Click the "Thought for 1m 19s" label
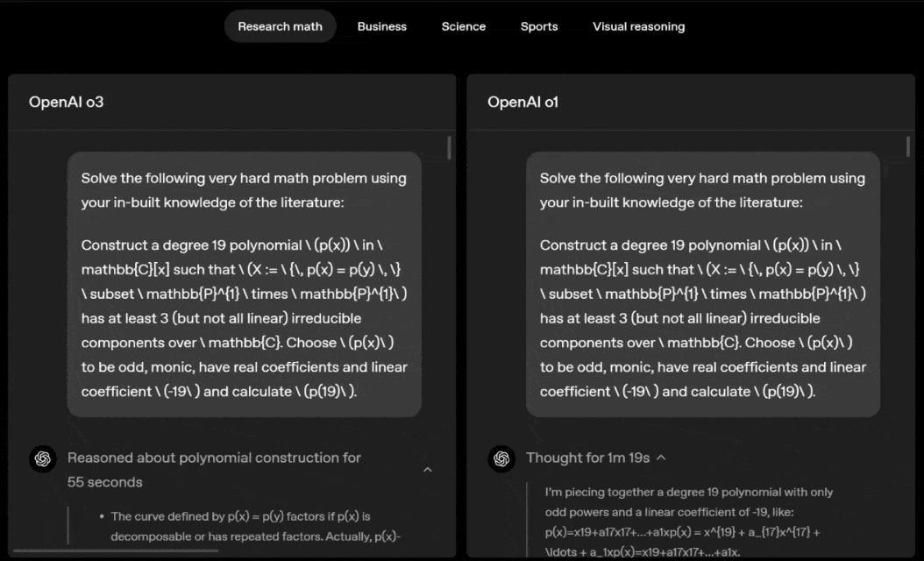924x561 pixels. pyautogui.click(x=587, y=458)
